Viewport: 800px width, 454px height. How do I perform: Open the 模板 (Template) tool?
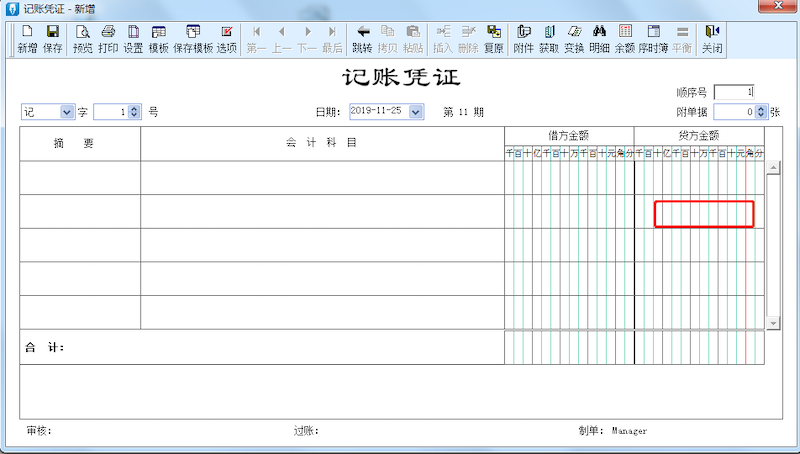pyautogui.click(x=158, y=39)
